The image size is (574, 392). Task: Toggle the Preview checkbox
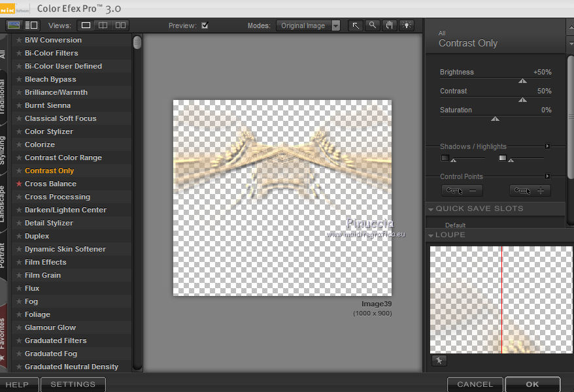point(205,25)
